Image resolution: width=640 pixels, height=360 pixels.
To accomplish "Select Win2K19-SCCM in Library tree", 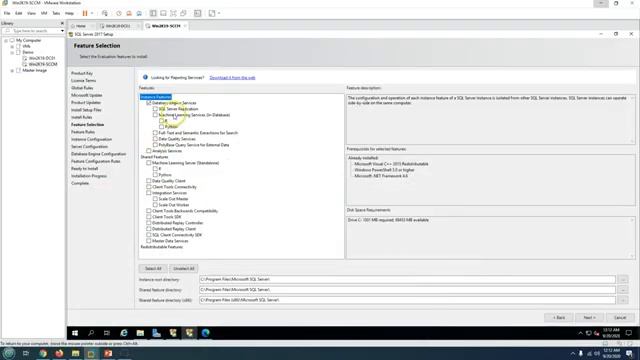I will coord(43,64).
